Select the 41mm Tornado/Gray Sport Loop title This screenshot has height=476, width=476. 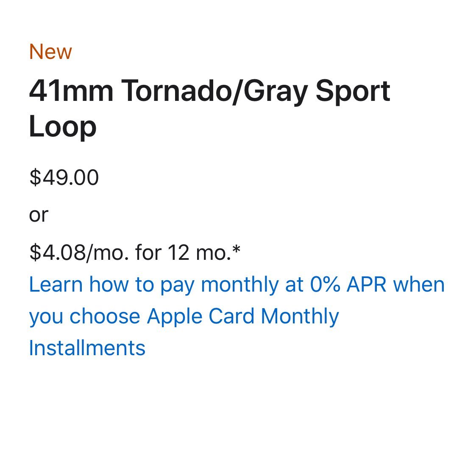pyautogui.click(x=209, y=109)
